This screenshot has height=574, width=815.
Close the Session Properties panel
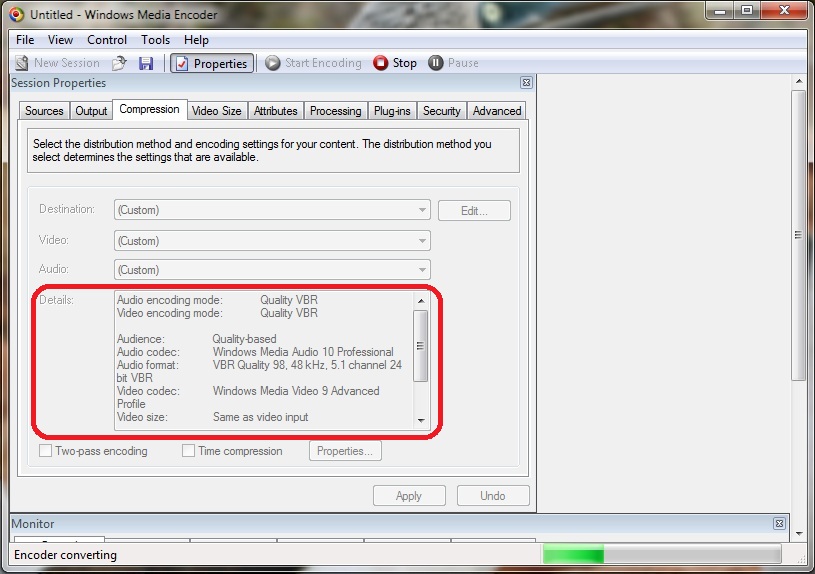coord(526,83)
